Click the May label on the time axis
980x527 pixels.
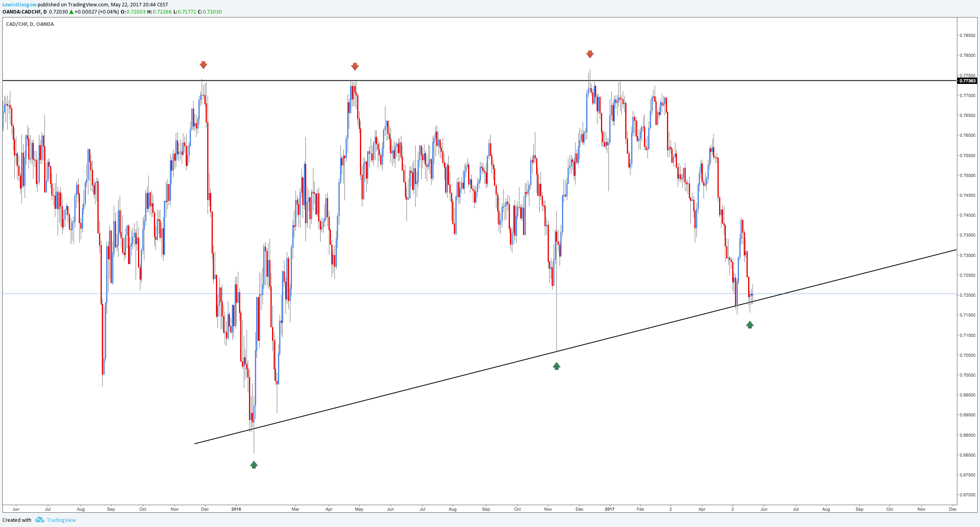pos(359,509)
